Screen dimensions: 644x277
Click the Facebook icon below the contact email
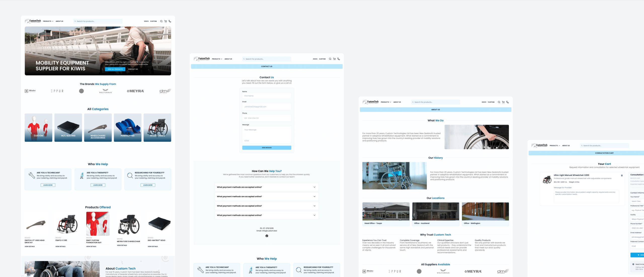(x=267, y=236)
